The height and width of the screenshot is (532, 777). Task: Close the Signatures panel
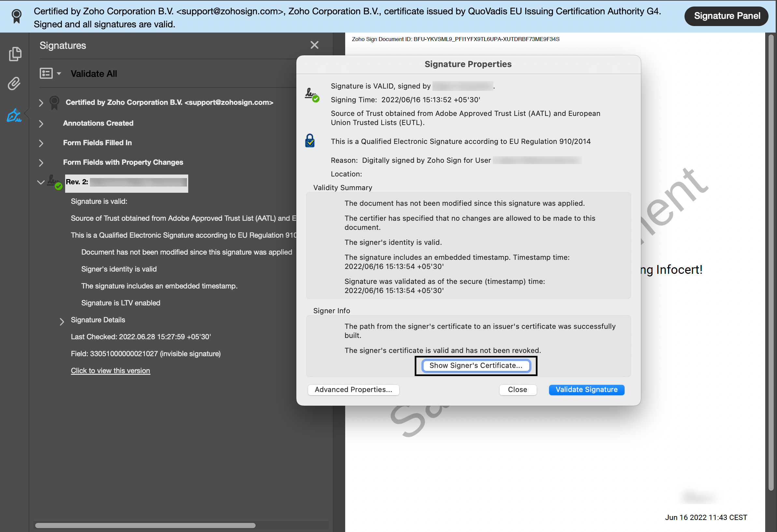click(x=314, y=45)
